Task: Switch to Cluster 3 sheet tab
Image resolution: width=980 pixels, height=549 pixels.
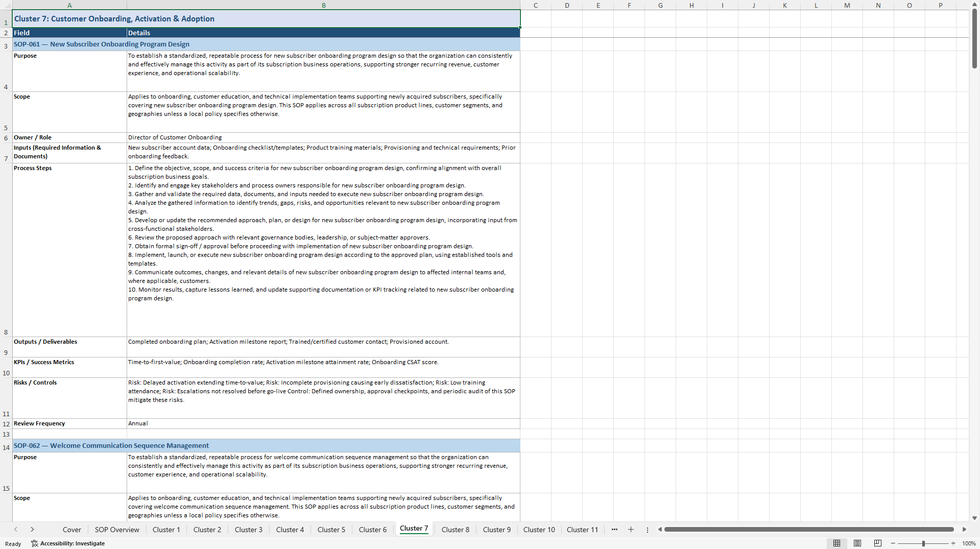Action: (x=249, y=530)
